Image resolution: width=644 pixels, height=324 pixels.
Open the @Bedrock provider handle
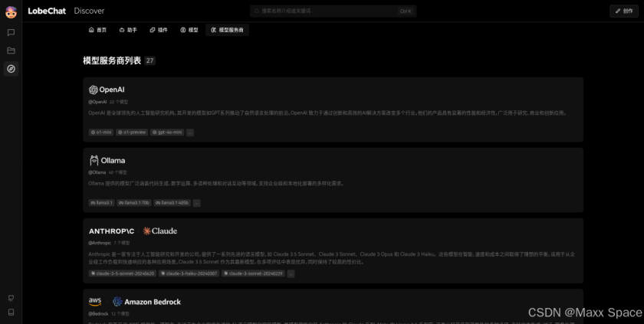pyautogui.click(x=98, y=314)
